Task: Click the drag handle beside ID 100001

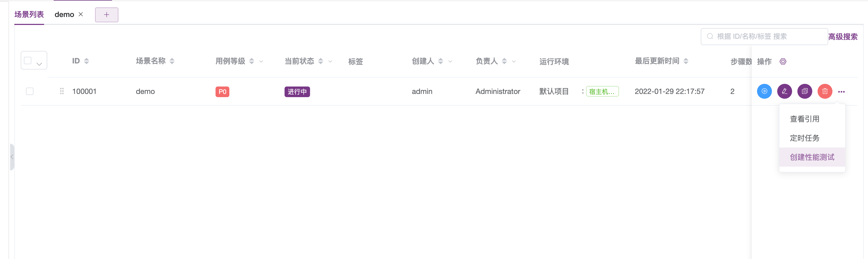Action: [62, 91]
